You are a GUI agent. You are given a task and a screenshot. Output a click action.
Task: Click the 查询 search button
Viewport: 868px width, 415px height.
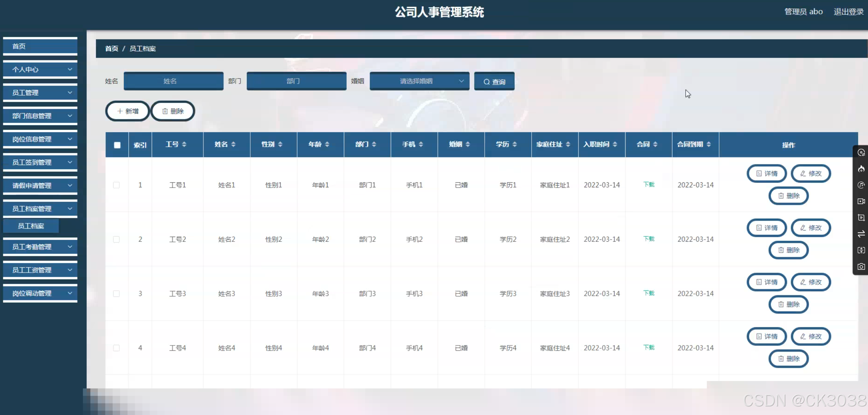494,82
